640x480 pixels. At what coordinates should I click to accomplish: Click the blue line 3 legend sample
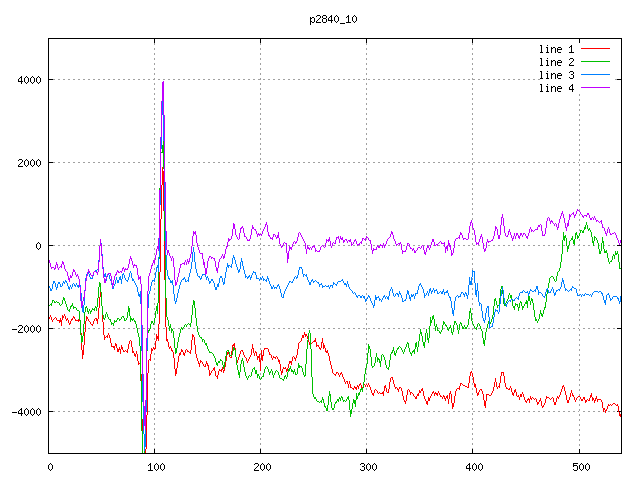click(596, 75)
